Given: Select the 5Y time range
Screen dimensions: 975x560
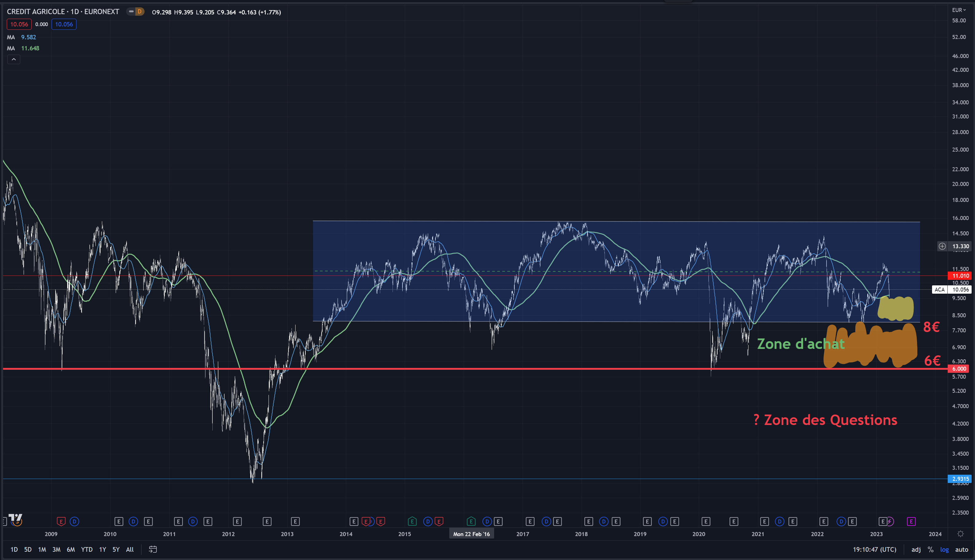Looking at the screenshot, I should [116, 549].
